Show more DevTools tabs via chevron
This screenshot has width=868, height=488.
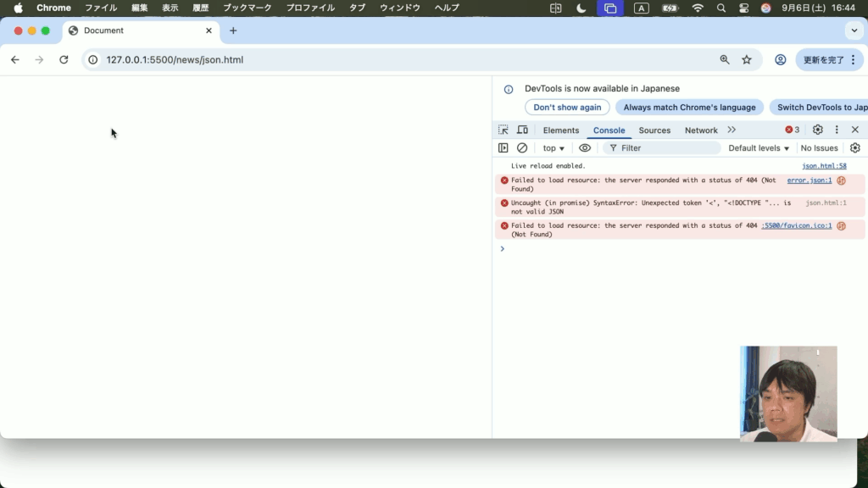coord(732,130)
